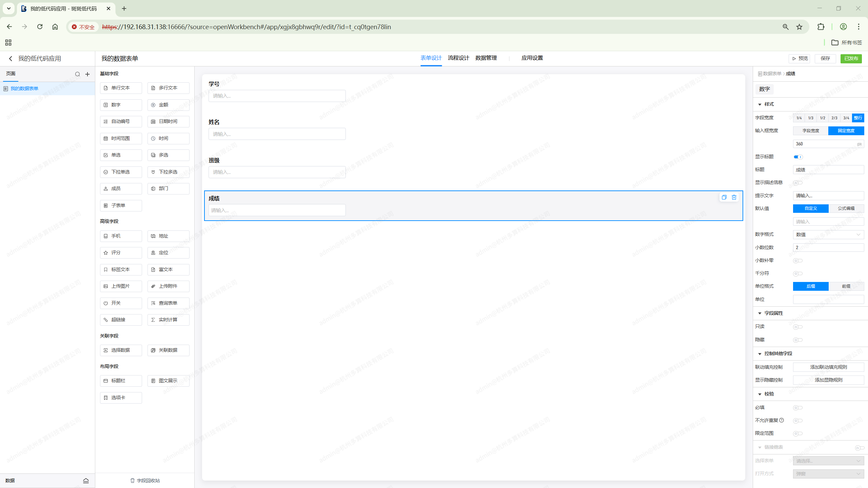Image resolution: width=868 pixels, height=488 pixels.
Task: Click the search icon in 页面 panel
Action: tap(78, 74)
